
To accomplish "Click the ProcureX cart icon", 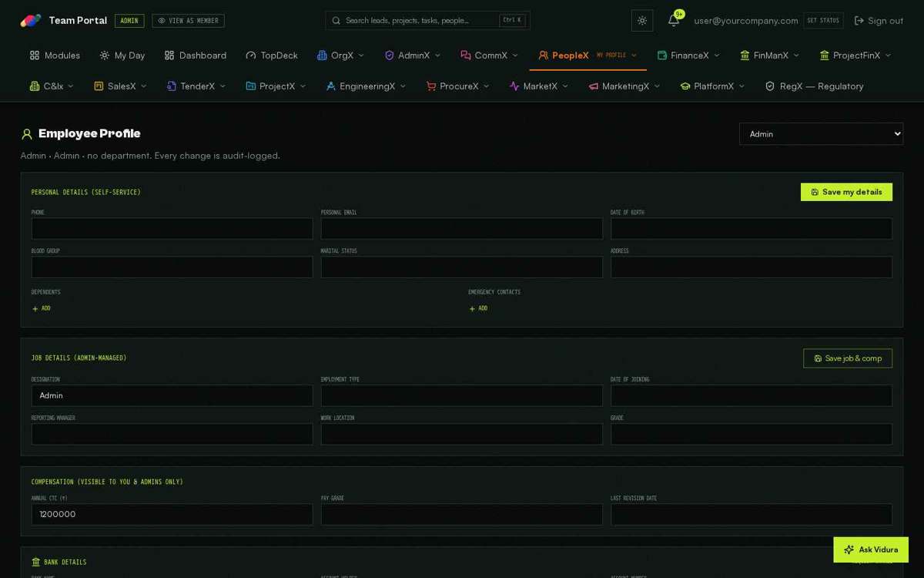I will 431,86.
